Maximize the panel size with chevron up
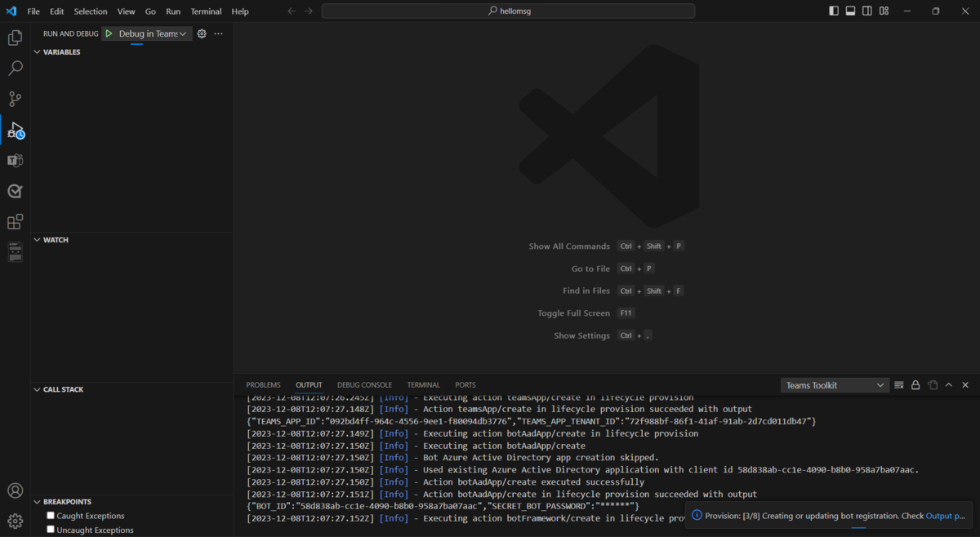 949,385
